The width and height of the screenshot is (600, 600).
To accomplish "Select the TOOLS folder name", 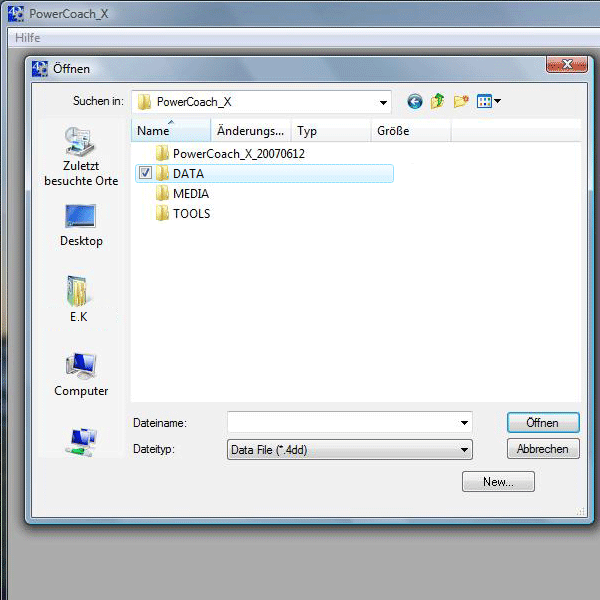I will point(191,214).
